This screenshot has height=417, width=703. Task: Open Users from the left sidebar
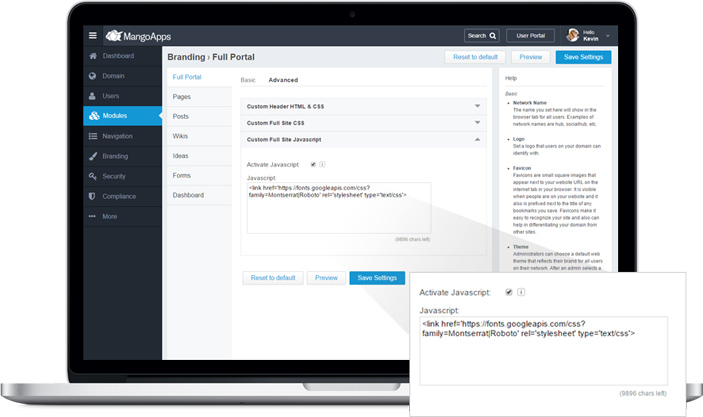point(122,96)
